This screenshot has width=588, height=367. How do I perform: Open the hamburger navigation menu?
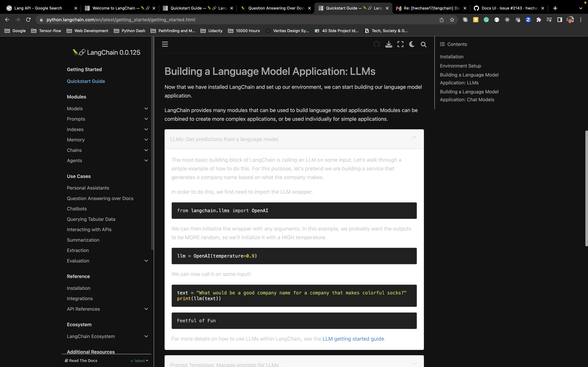pos(165,44)
